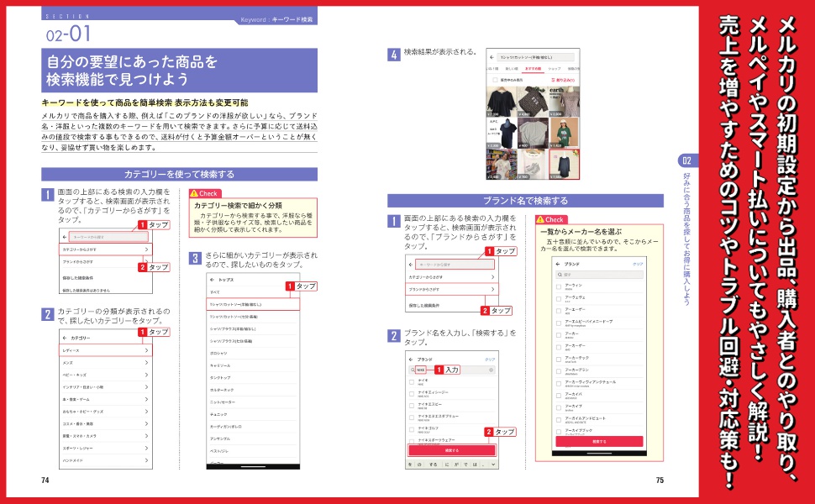Check the アーカイブ brand checkbox
This screenshot has width=815, height=504.
[559, 407]
